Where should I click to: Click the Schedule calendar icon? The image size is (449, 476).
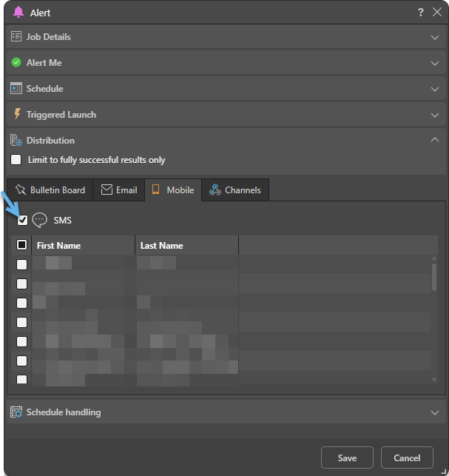tap(16, 89)
